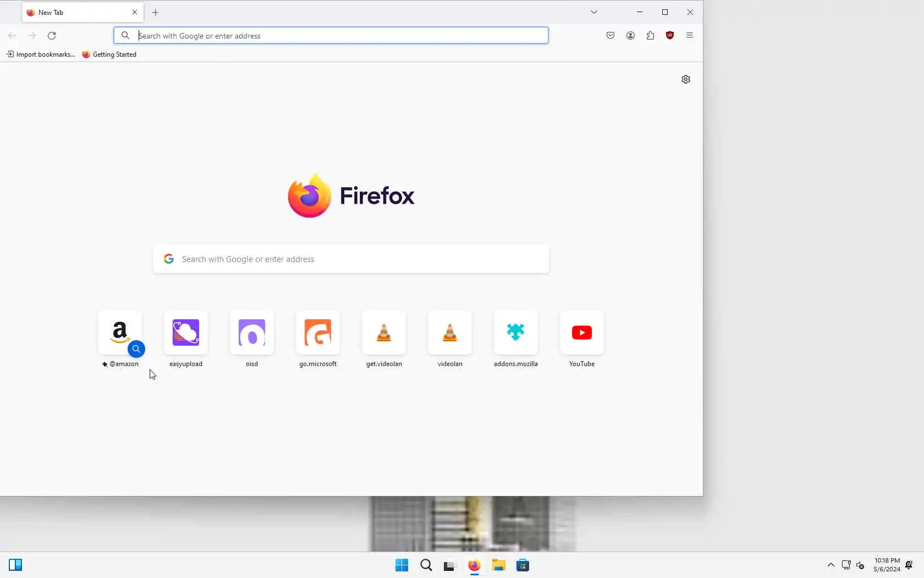Open File Explorer from taskbar
This screenshot has width=924, height=578.
click(x=499, y=565)
